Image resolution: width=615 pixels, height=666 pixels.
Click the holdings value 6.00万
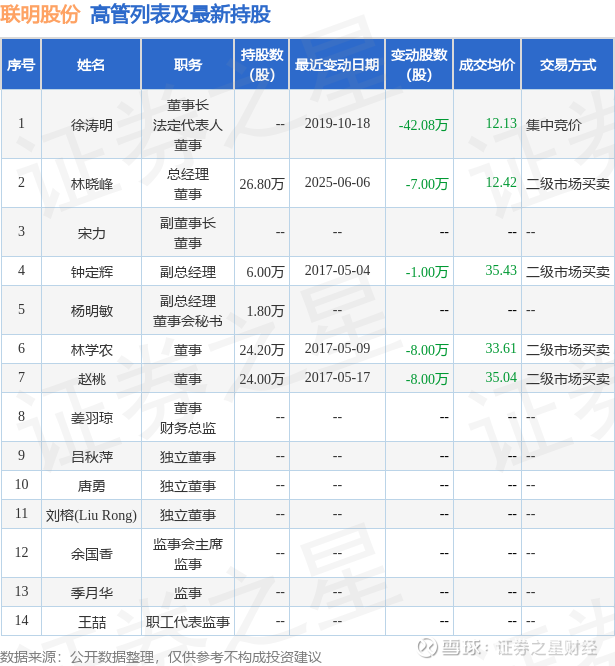[265, 272]
